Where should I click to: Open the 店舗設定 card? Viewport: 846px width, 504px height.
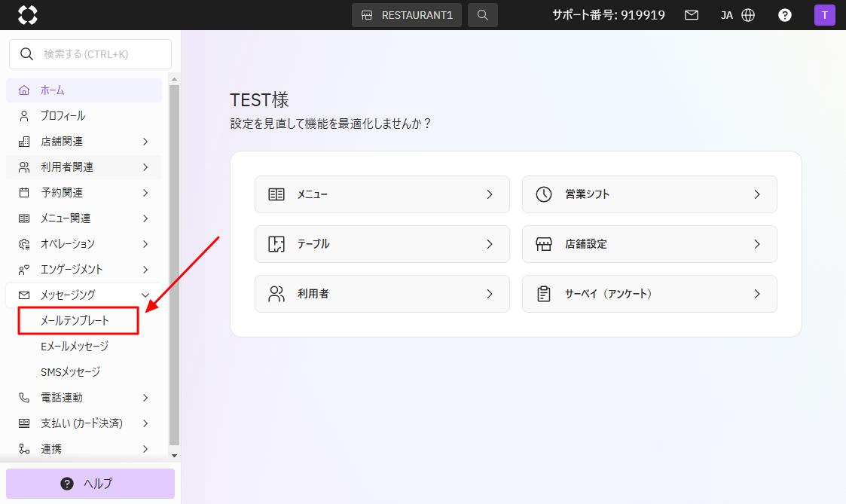tap(649, 244)
